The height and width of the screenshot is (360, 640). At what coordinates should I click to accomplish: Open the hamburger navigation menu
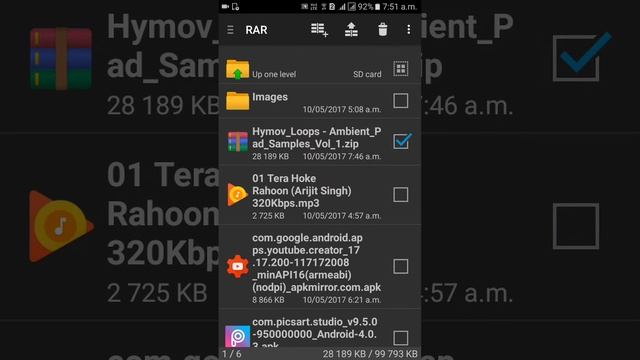[230, 30]
